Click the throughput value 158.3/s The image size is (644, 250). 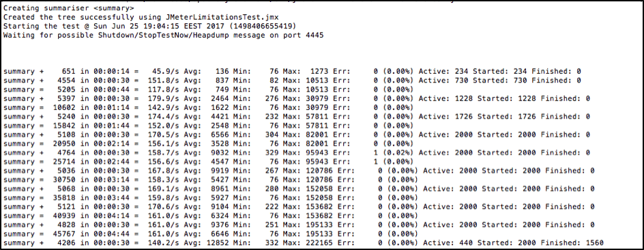(163, 180)
